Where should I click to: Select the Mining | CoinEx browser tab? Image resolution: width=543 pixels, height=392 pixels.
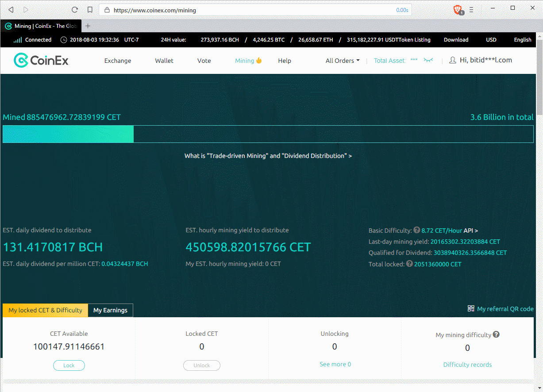coord(41,26)
